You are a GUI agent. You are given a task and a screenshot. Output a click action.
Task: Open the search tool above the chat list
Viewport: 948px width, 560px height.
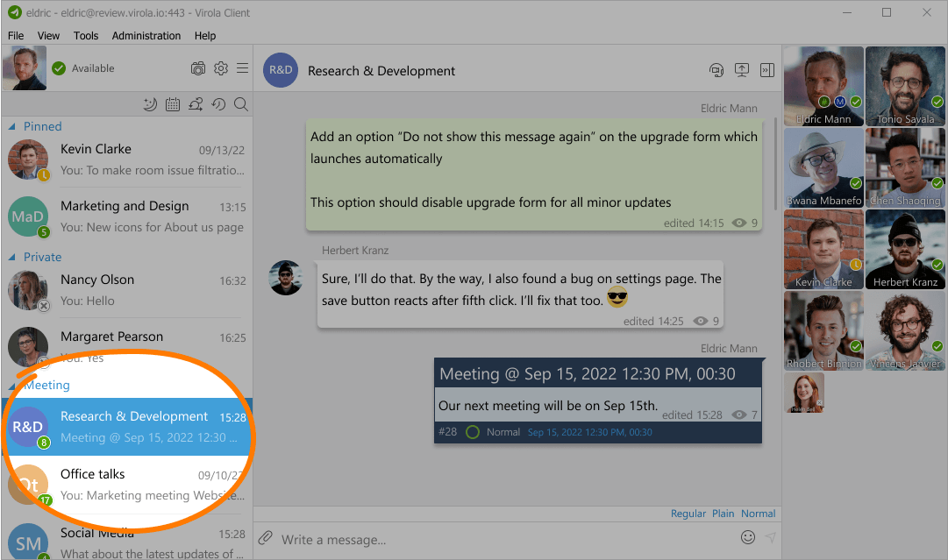click(x=240, y=104)
